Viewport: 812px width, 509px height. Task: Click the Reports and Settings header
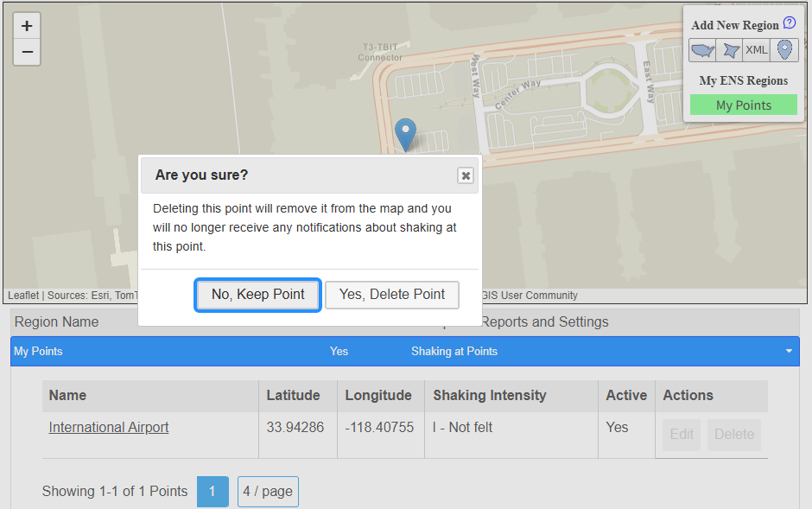pyautogui.click(x=544, y=322)
